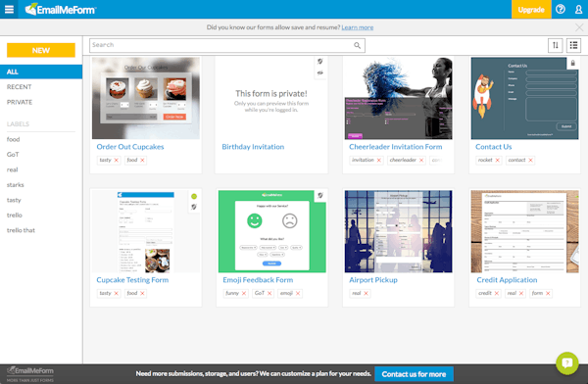The height and width of the screenshot is (384, 588).
Task: Click the Upgrade button
Action: tap(531, 10)
